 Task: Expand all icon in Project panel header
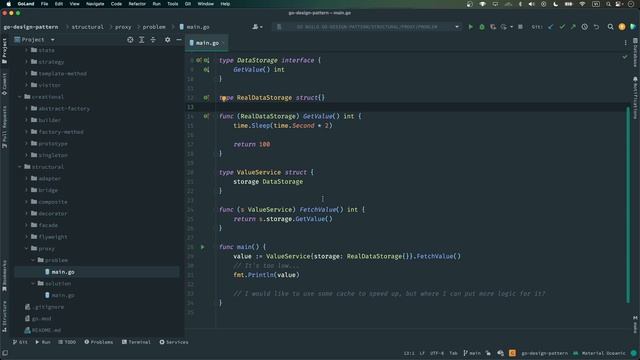142,40
